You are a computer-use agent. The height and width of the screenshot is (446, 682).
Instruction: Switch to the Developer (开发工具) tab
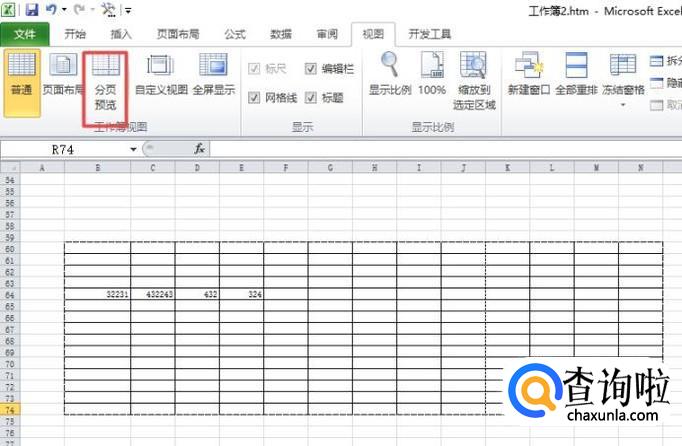[x=430, y=34]
